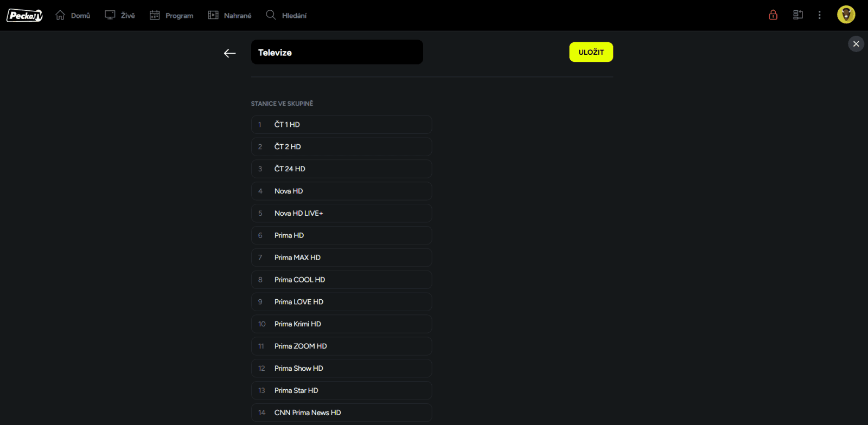Viewport: 868px width, 425px height.
Task: Click the Živě monitor icon
Action: [110, 15]
